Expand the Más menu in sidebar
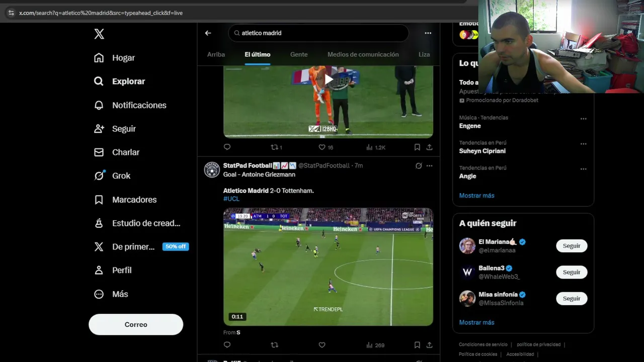This screenshot has height=362, width=644. click(111, 294)
